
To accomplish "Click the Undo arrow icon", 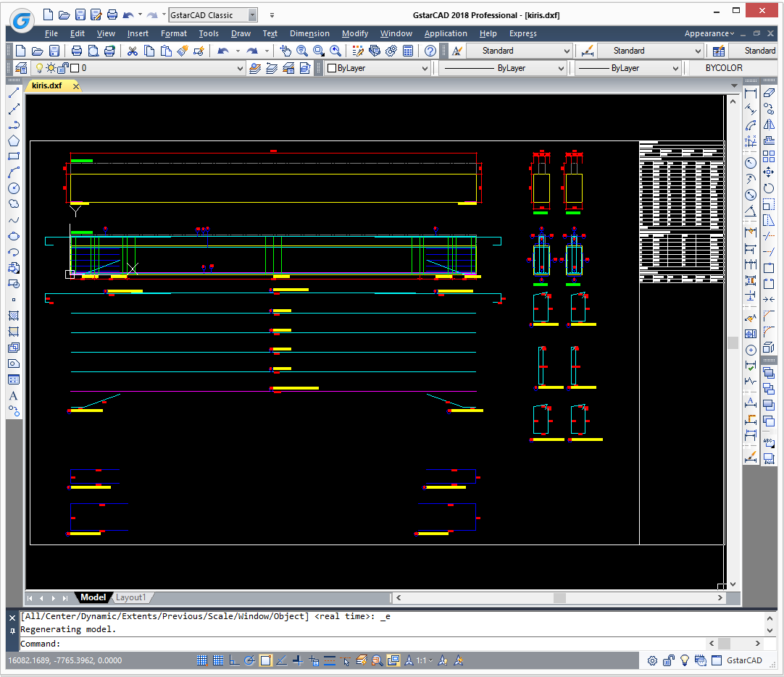I will point(223,51).
